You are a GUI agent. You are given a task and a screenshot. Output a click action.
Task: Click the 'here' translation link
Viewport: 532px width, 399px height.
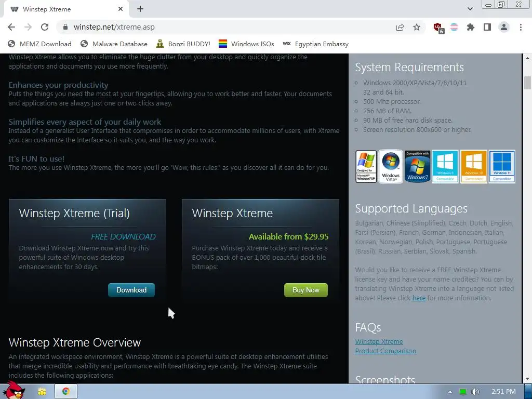(x=419, y=298)
